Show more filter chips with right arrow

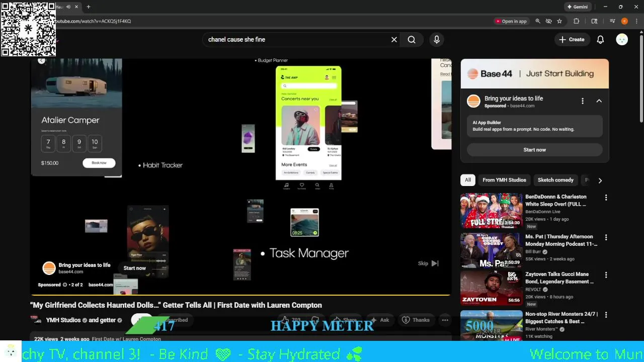coord(600,180)
